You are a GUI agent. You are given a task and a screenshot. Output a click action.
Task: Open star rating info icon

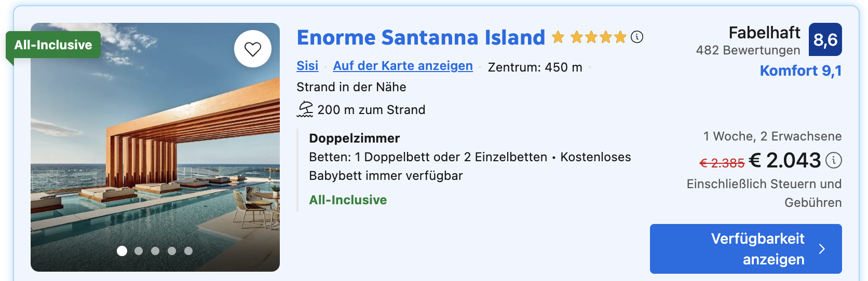click(x=637, y=37)
